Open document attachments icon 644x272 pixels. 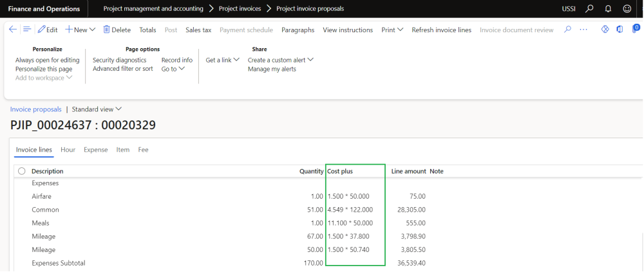[x=635, y=30]
